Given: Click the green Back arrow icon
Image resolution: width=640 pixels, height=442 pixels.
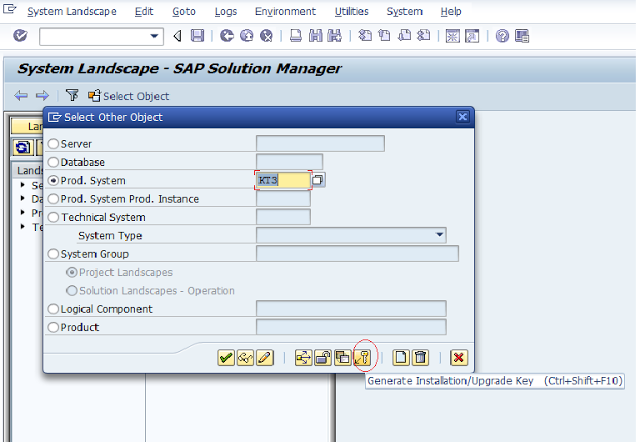Looking at the screenshot, I should (227, 36).
